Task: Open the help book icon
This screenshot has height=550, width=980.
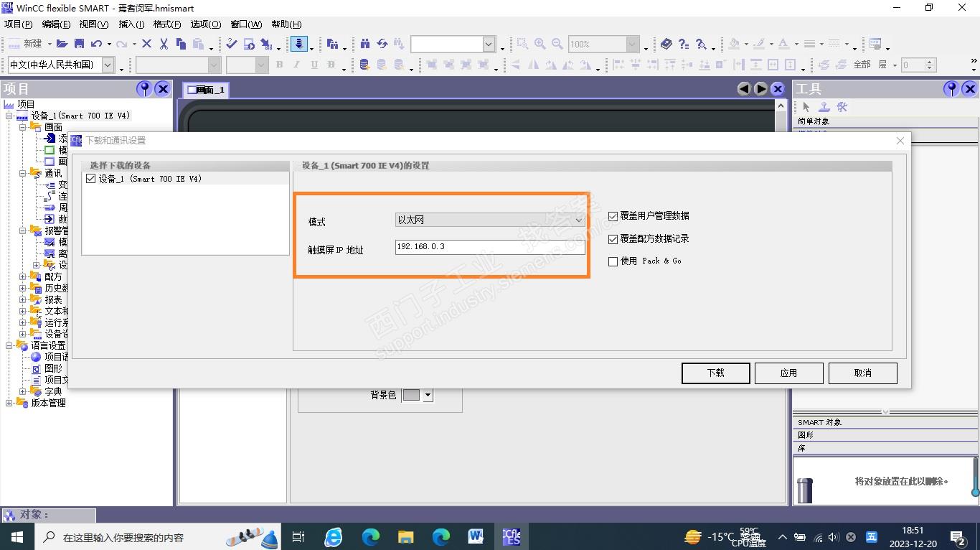Action: click(666, 44)
